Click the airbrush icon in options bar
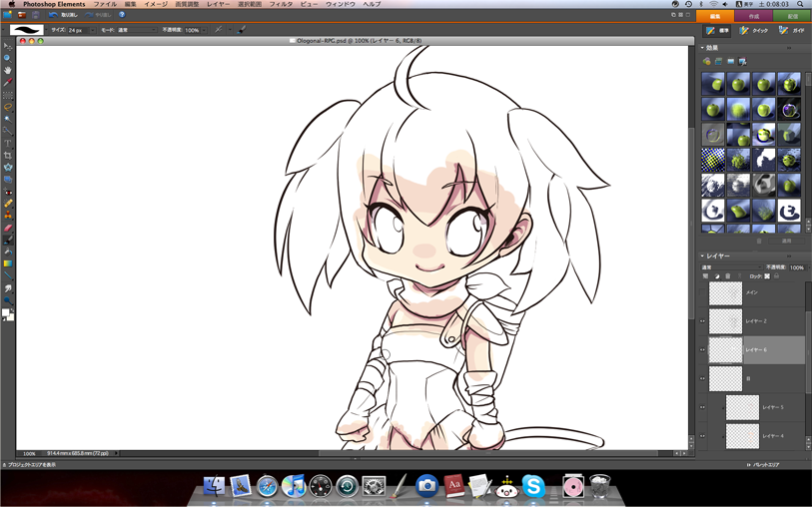The height and width of the screenshot is (507, 812). [219, 30]
